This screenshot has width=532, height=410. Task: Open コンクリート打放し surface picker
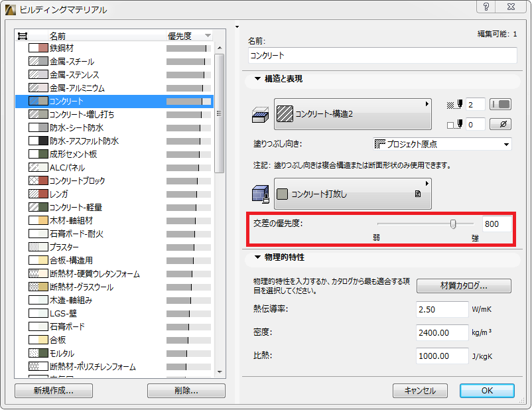[353, 194]
